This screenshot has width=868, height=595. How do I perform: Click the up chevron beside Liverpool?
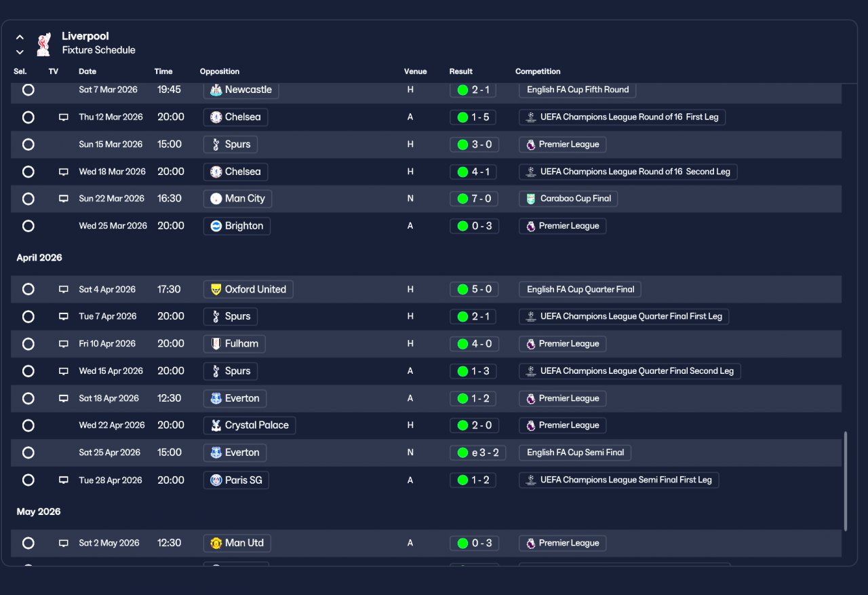coord(20,37)
